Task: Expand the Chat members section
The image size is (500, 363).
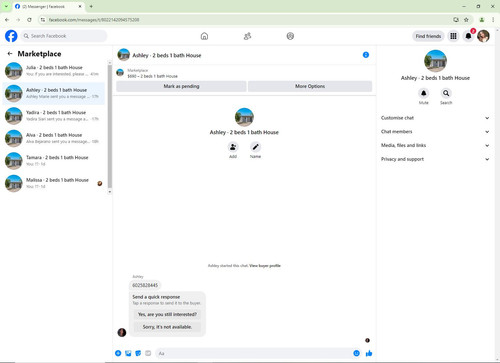Action: [x=435, y=132]
